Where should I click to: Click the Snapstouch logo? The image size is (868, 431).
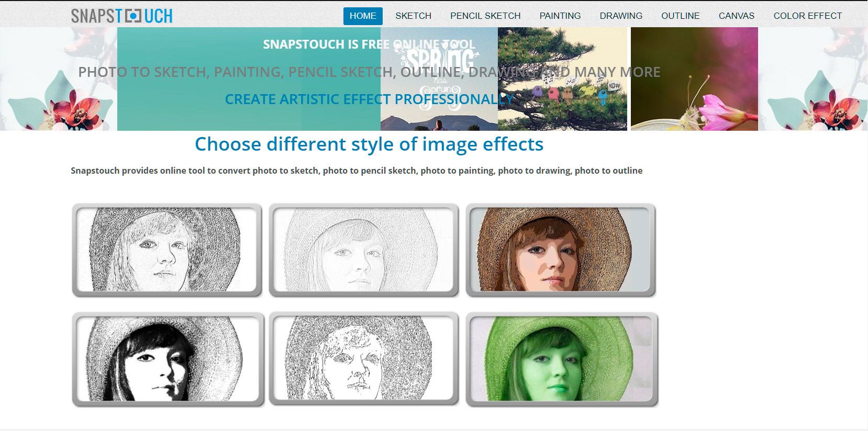pyautogui.click(x=121, y=16)
